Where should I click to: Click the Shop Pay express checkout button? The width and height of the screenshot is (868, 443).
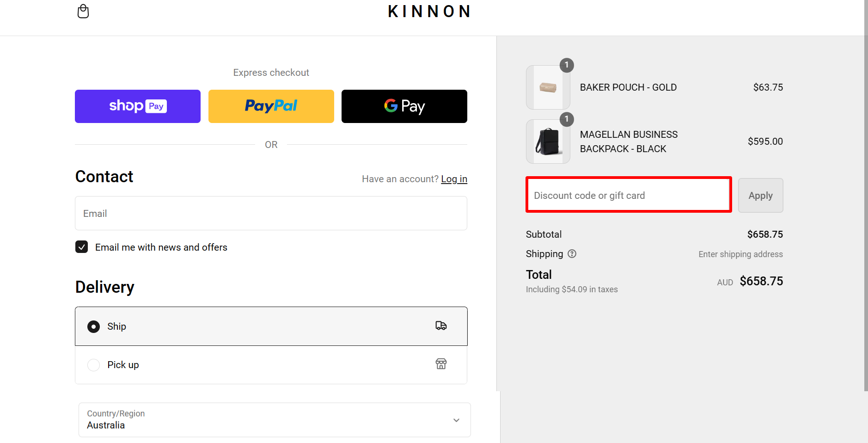click(x=137, y=106)
